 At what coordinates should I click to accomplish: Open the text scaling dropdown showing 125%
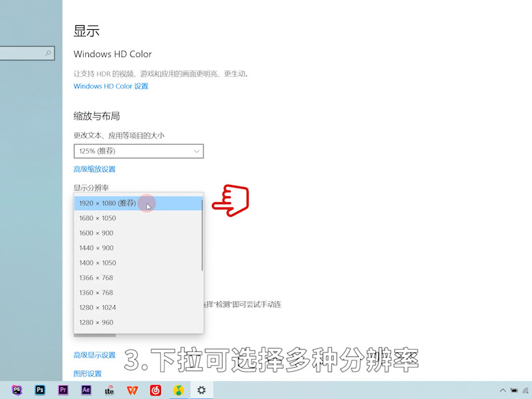point(138,151)
